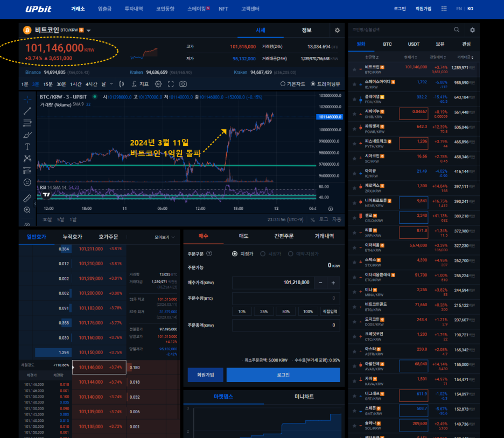Click the coin search magnifier icon
This screenshot has height=438, width=504.
(x=457, y=30)
